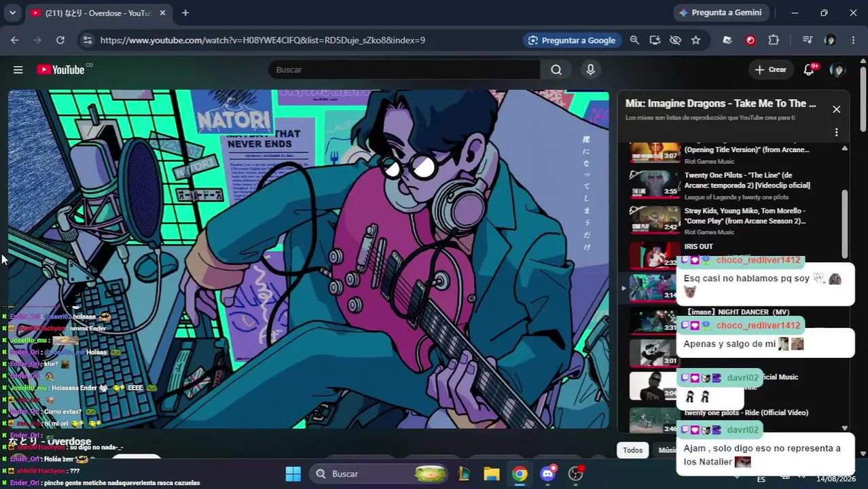Open Chrome three-dot menu
Image resolution: width=868 pixels, height=489 pixels.
pyautogui.click(x=853, y=40)
